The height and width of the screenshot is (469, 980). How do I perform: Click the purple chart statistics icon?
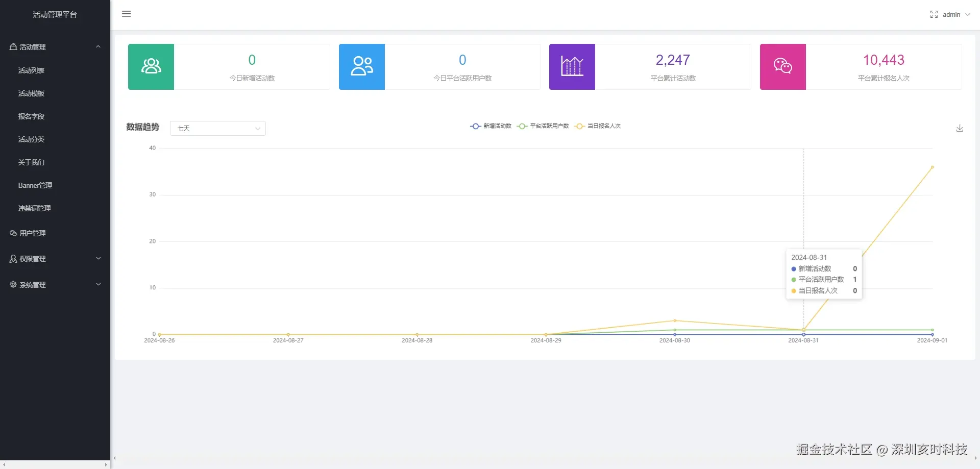(572, 67)
